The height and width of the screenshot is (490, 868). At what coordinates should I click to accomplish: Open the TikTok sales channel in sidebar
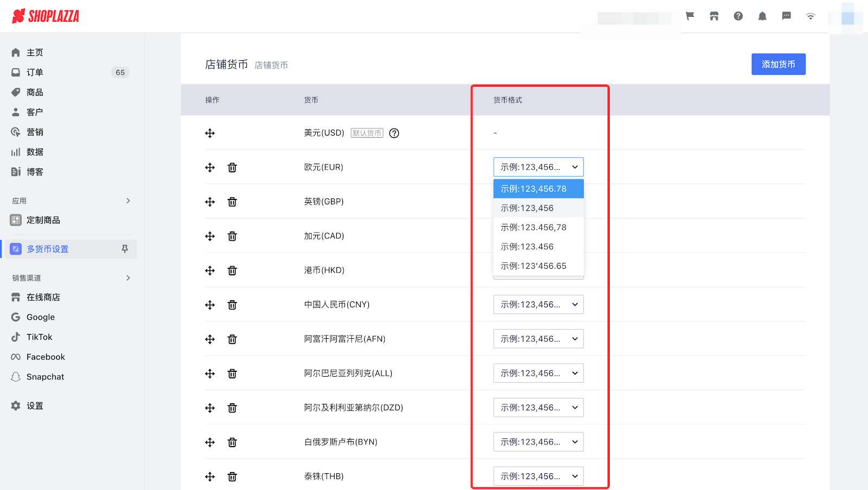pyautogui.click(x=38, y=337)
